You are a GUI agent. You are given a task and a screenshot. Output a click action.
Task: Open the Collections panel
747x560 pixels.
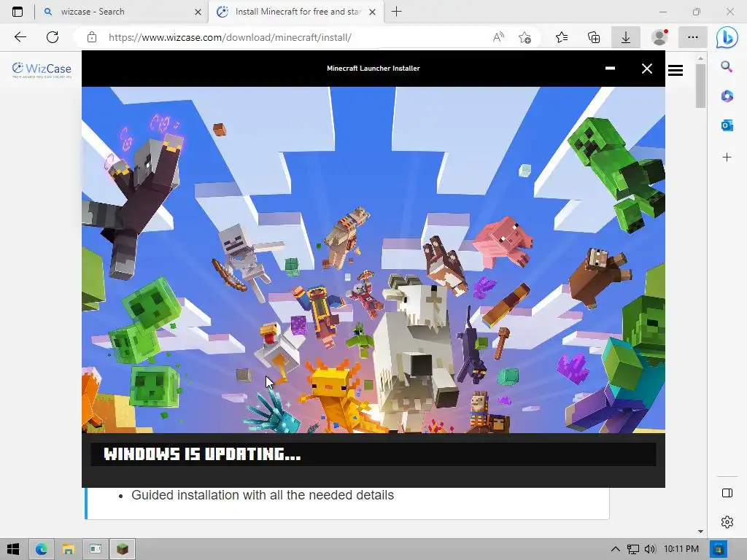pyautogui.click(x=594, y=37)
